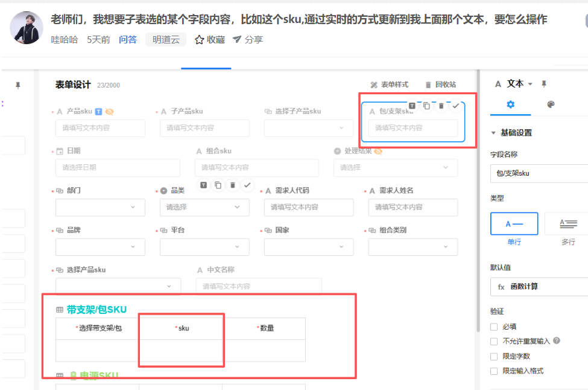Open 表单样式 form style

[x=390, y=85]
